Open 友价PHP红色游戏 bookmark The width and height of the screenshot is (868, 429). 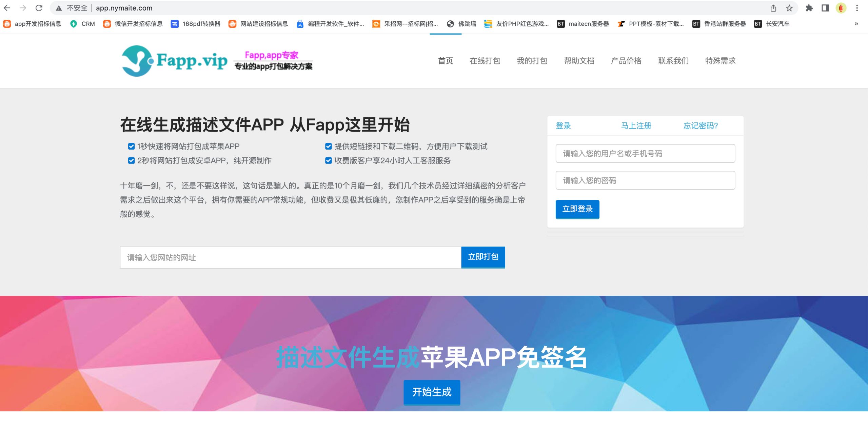[x=516, y=24]
